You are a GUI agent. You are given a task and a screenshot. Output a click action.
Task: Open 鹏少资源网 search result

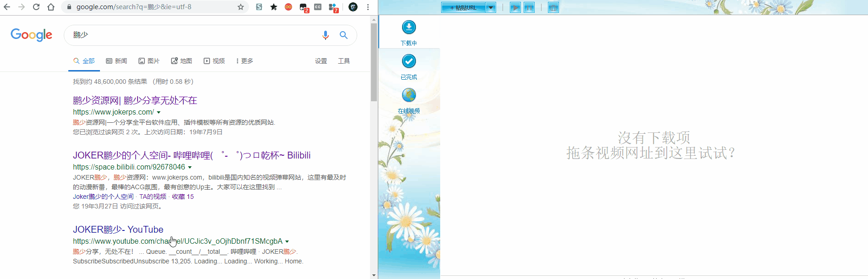point(135,100)
